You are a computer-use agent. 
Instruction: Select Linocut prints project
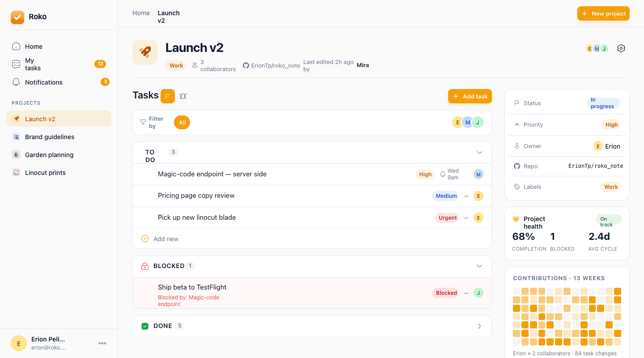point(59,172)
